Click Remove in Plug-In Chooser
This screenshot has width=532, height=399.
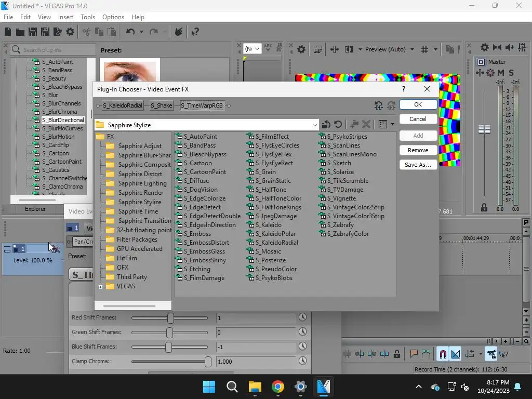418,150
